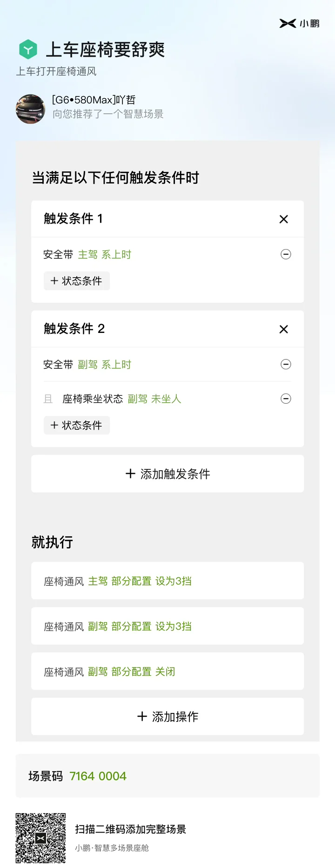This screenshot has height=868, width=335.
Task: Select 主驾 系上时 seatbelt option
Action: coord(105,255)
